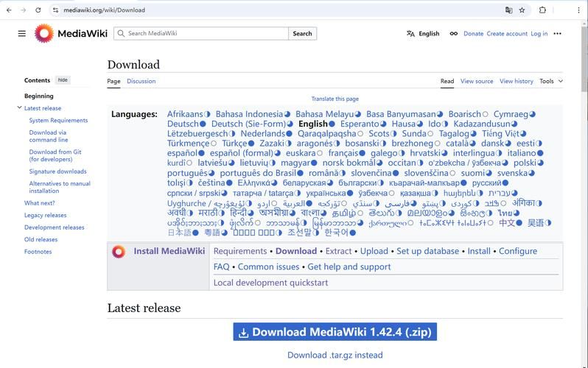Image resolution: width=588 pixels, height=368 pixels.
Task: Select the Page tab
Action: [113, 81]
